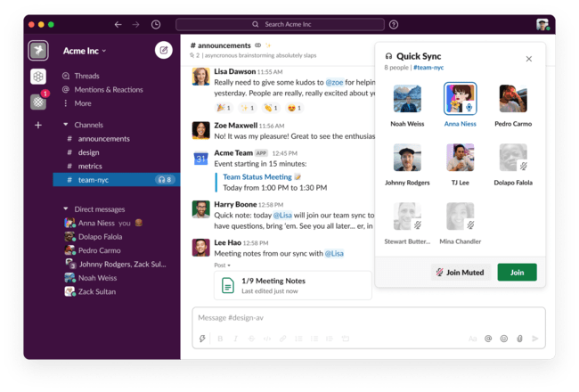Apply italic formatting in the composer
This screenshot has height=392, width=579.
(x=235, y=339)
